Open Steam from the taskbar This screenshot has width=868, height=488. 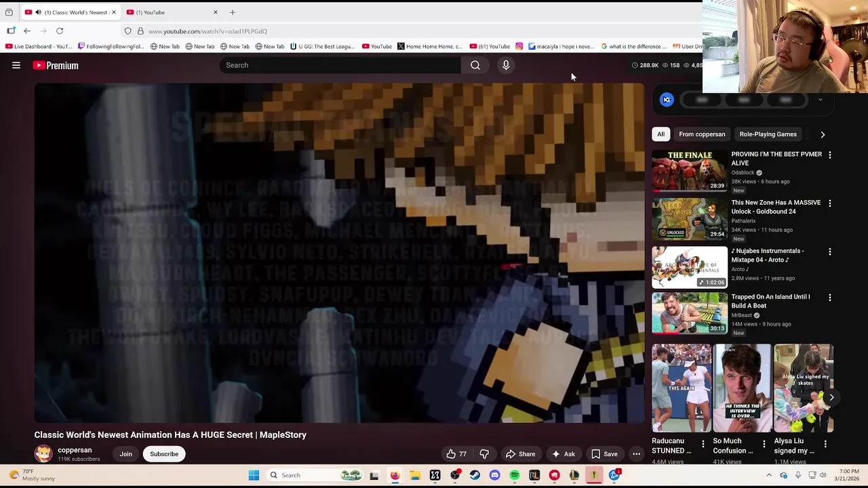coord(475,475)
